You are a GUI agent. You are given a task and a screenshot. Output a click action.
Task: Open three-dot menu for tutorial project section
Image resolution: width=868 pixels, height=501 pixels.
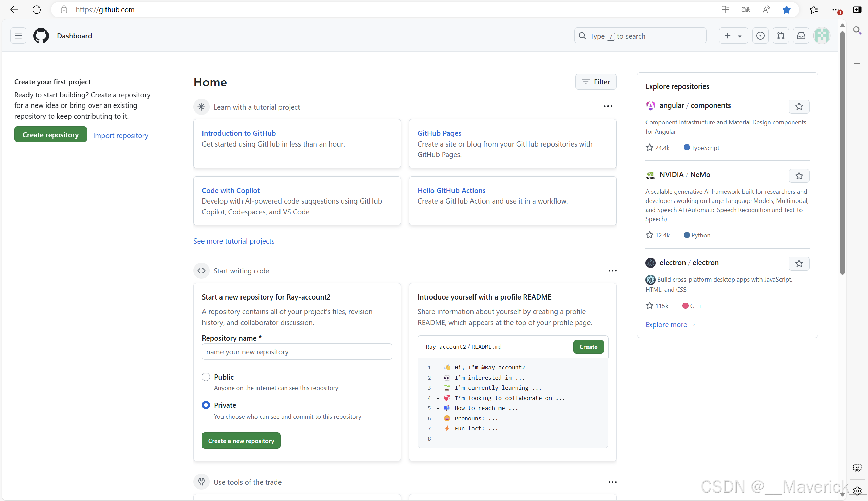tap(608, 106)
